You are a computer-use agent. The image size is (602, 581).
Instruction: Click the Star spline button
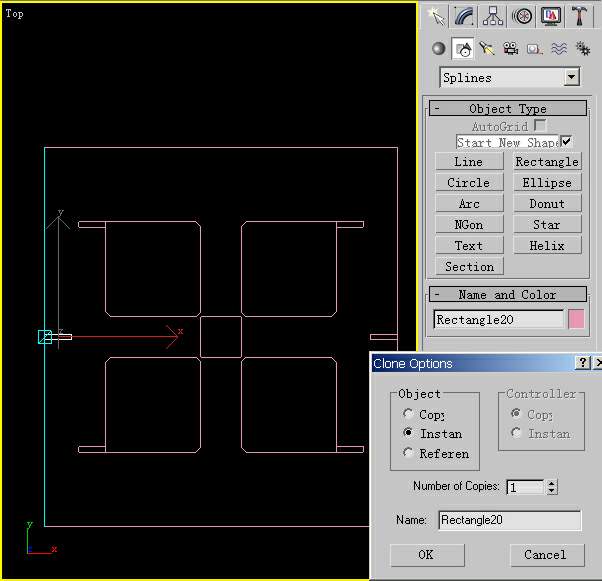click(547, 225)
